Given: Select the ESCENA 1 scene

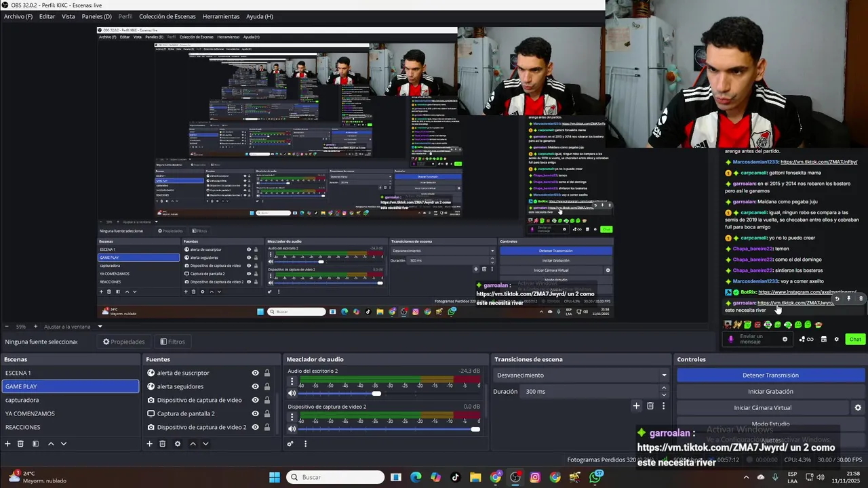Looking at the screenshot, I should [x=71, y=373].
